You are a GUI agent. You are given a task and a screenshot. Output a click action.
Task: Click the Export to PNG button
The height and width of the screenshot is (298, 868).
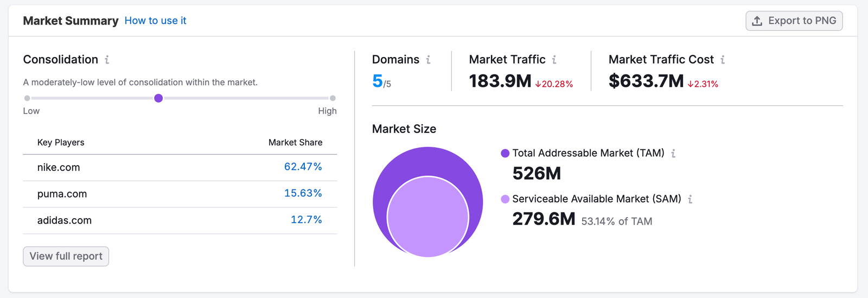click(794, 21)
